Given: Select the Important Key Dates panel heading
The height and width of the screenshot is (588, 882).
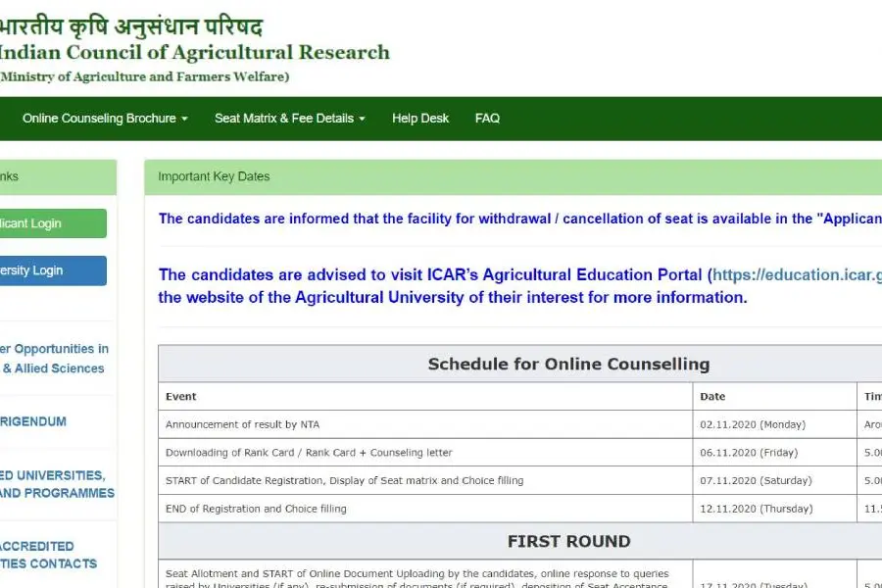Looking at the screenshot, I should point(214,176).
